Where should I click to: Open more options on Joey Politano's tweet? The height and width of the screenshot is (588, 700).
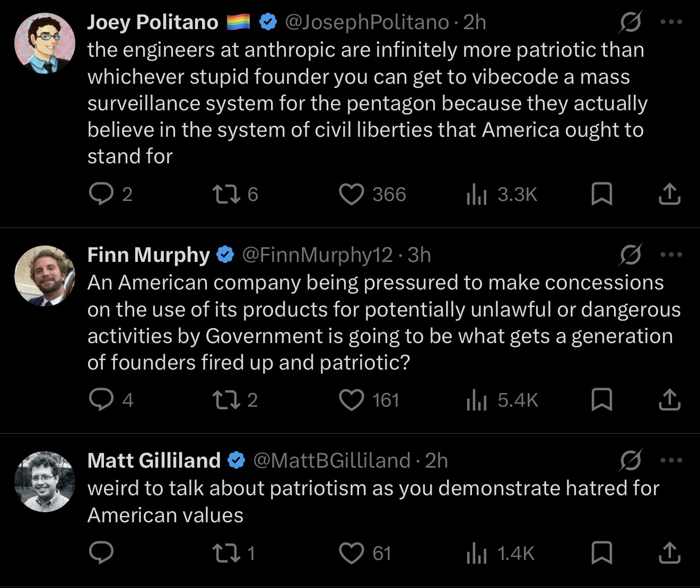(671, 22)
